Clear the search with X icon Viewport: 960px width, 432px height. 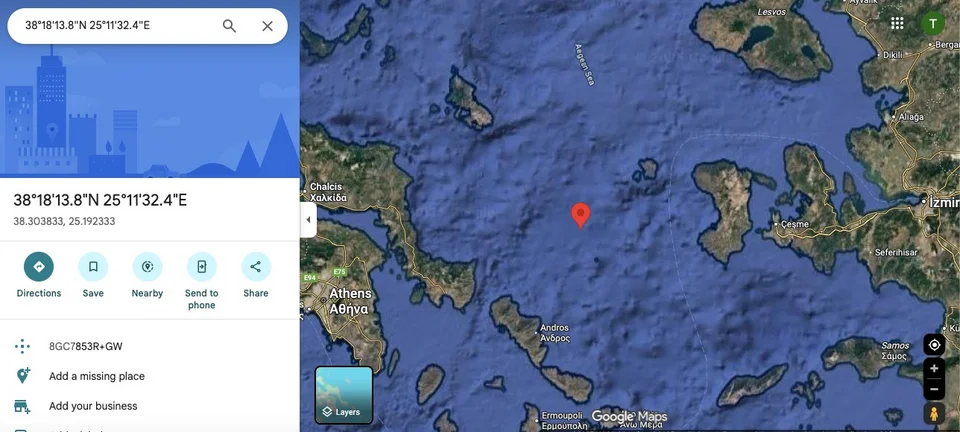(x=268, y=26)
